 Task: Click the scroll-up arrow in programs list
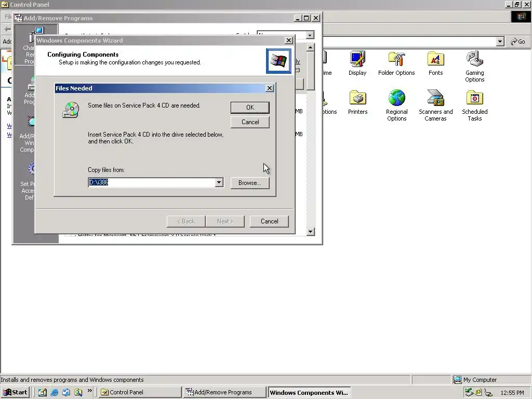[310, 47]
